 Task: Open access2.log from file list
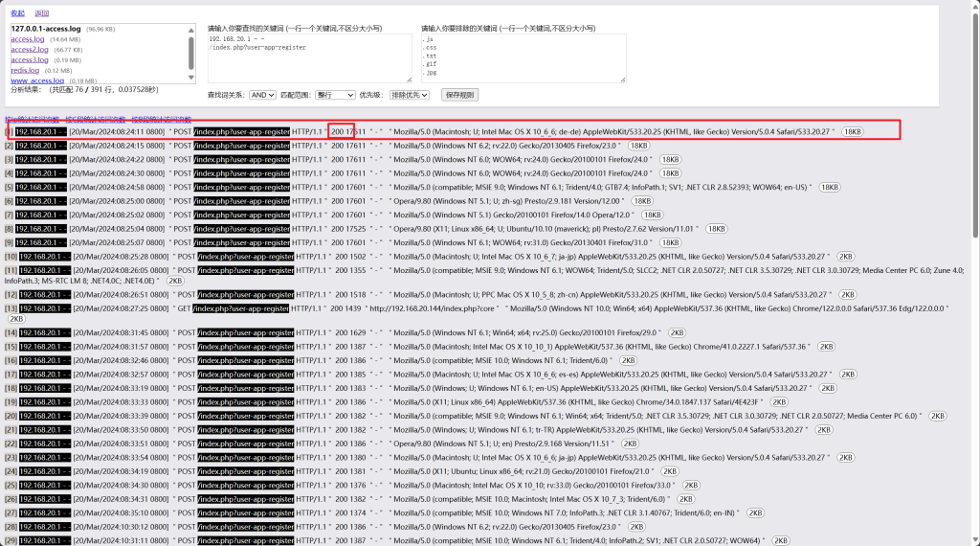(x=30, y=50)
